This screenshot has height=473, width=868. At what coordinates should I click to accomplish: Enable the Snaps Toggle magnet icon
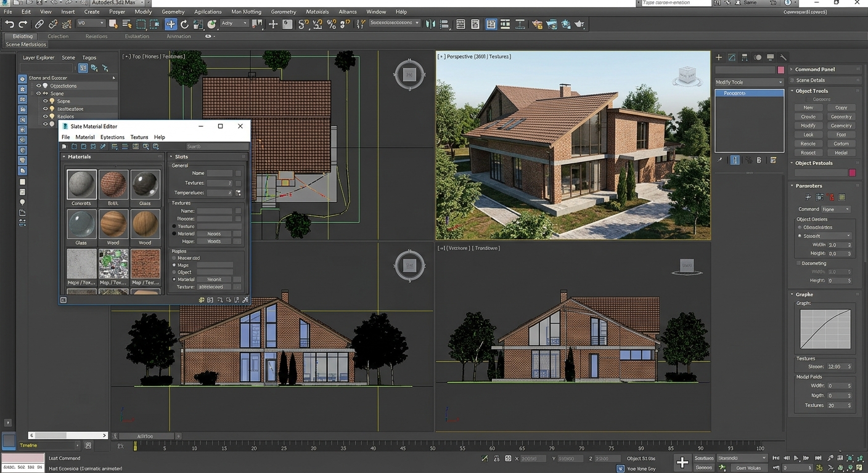point(301,24)
